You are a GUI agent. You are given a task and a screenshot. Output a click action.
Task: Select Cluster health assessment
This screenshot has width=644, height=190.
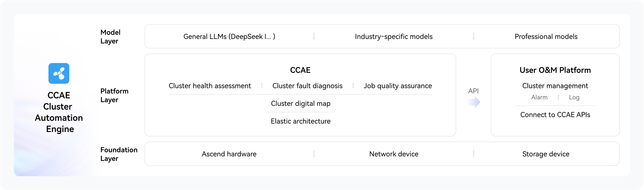coord(209,86)
